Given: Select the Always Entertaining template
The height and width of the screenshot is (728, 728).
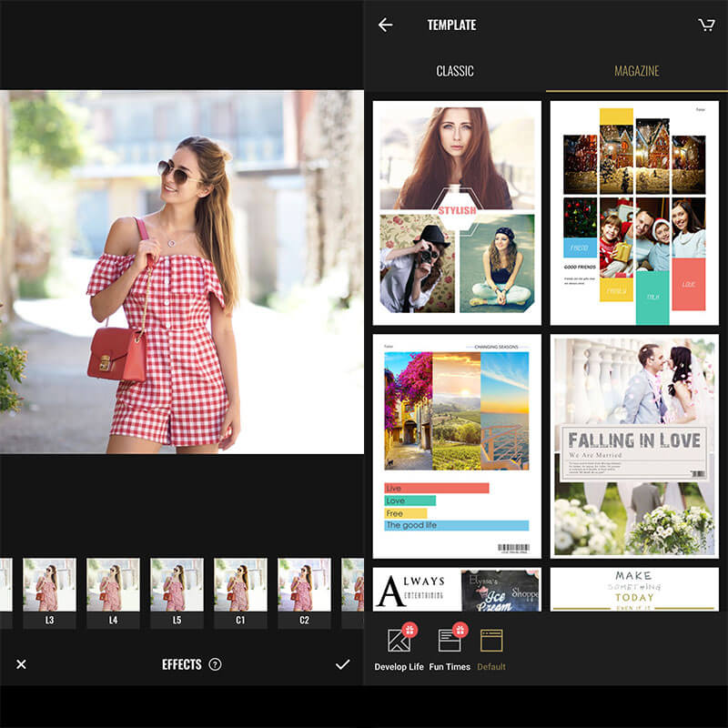Looking at the screenshot, I should coord(457,590).
